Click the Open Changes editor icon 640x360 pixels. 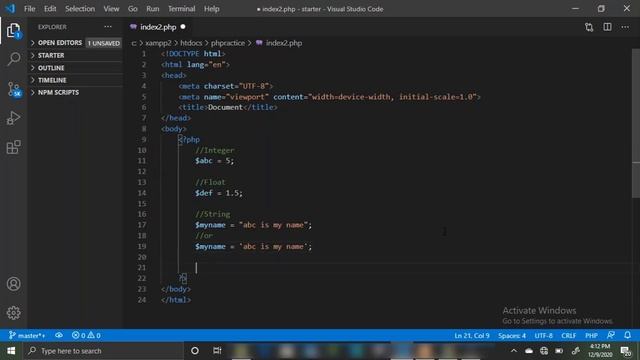pos(589,27)
